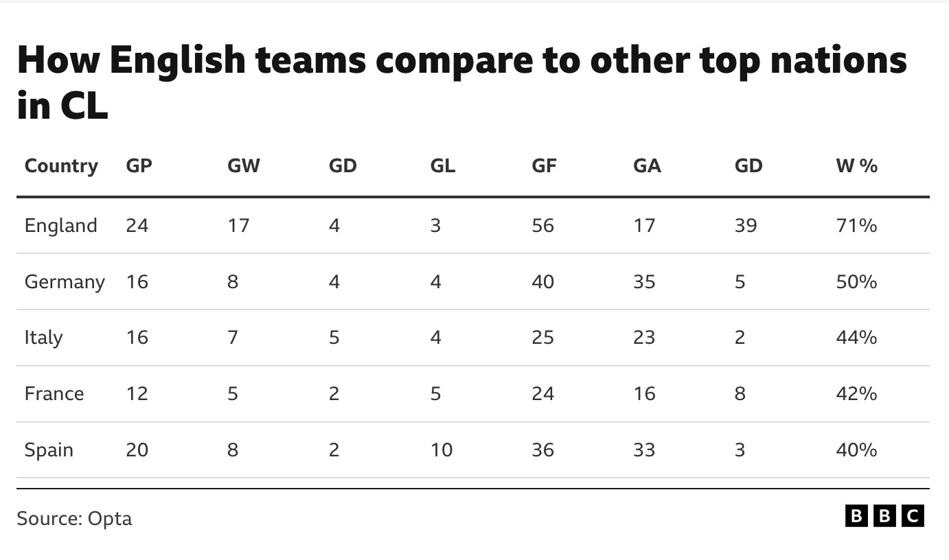Screen dimensions: 949x560
Task: Click England's 71% win percentage cell
Action: (856, 226)
